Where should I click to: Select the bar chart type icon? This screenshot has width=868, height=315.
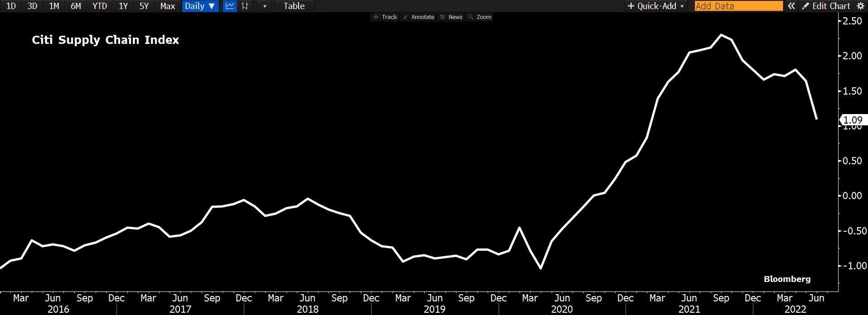[x=245, y=6]
